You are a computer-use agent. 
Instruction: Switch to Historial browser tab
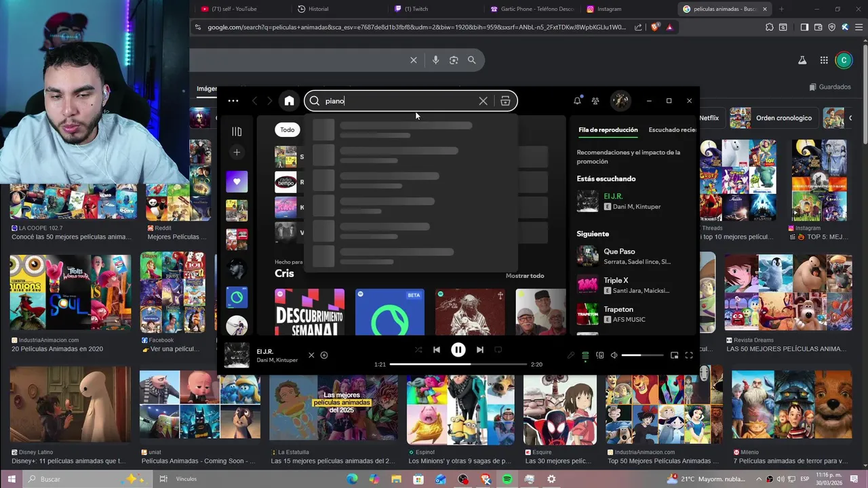point(319,9)
